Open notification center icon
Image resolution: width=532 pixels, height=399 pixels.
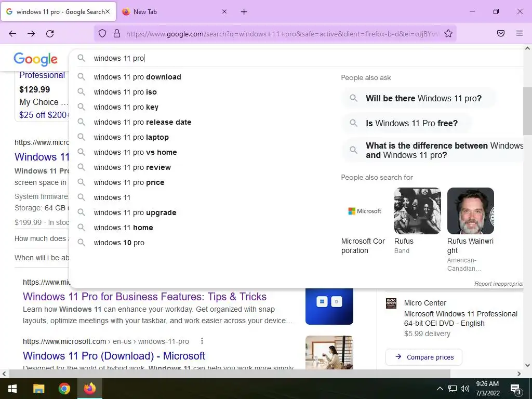[515, 389]
